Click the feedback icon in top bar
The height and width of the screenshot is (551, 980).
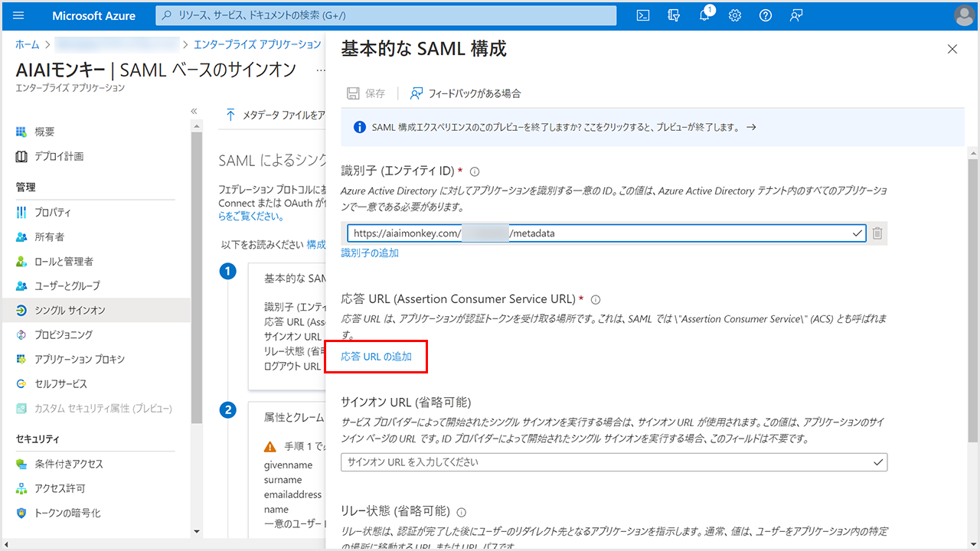(796, 15)
